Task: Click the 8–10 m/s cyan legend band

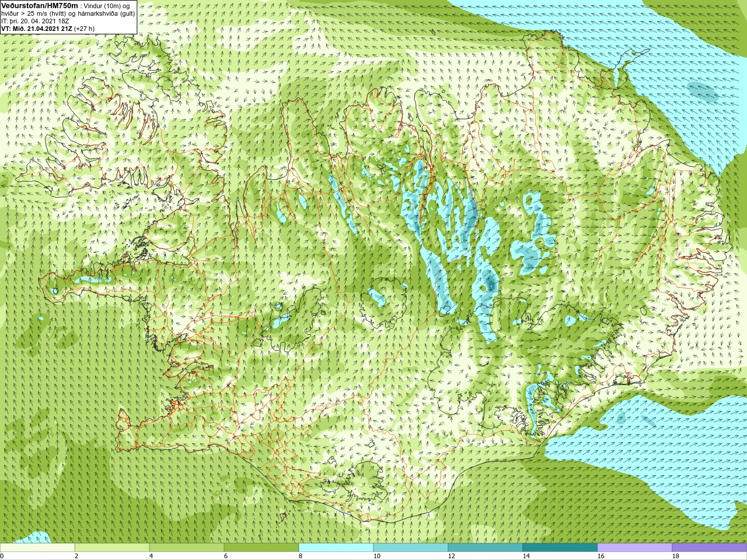Action: [336, 548]
